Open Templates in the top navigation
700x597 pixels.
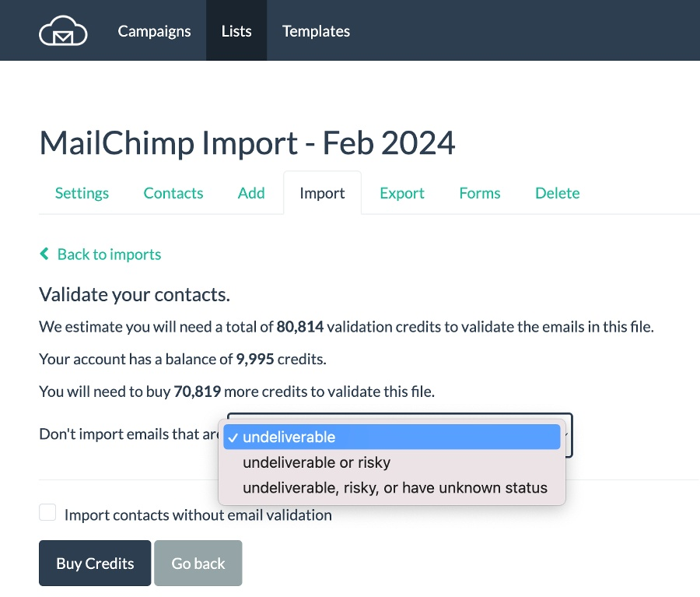click(x=316, y=31)
